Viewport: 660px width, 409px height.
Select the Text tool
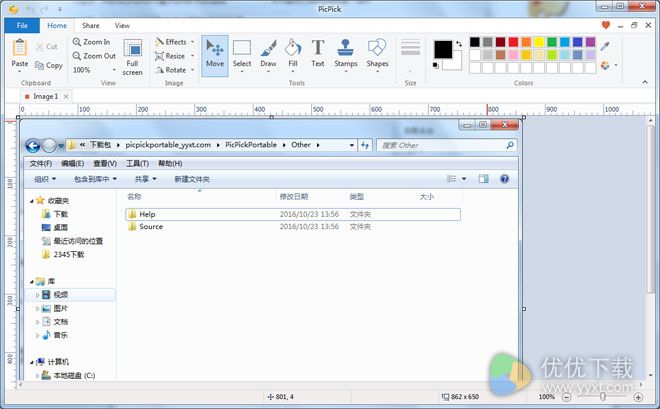coord(318,53)
